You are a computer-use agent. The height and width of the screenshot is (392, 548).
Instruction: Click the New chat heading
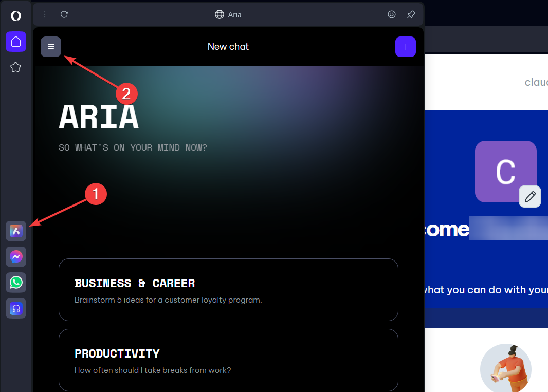tap(228, 46)
